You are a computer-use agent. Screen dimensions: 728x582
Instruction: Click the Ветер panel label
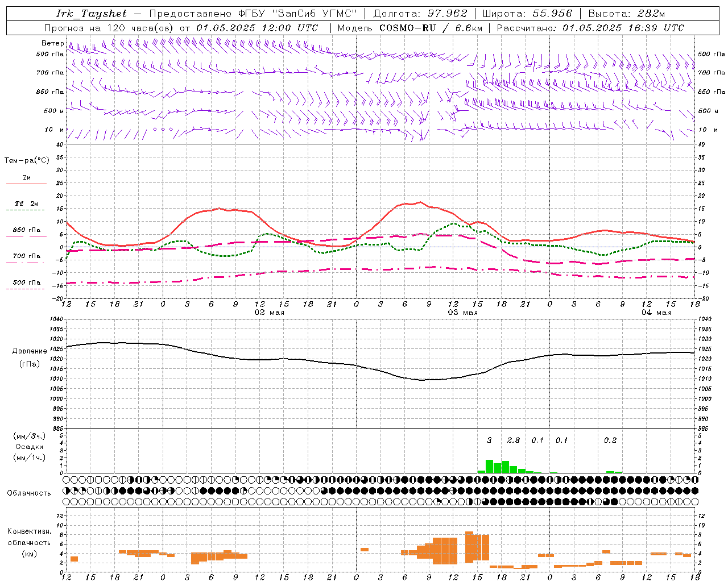pyautogui.click(x=52, y=43)
